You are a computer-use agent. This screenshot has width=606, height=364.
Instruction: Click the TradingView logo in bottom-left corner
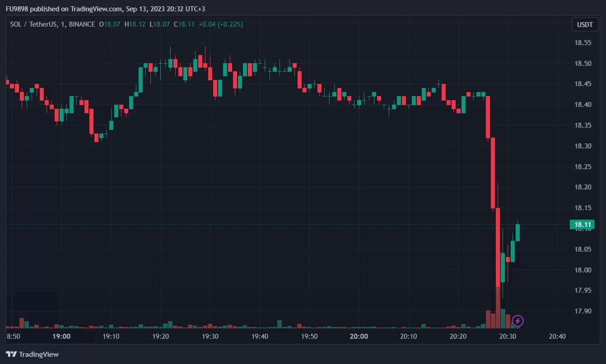[x=32, y=354]
